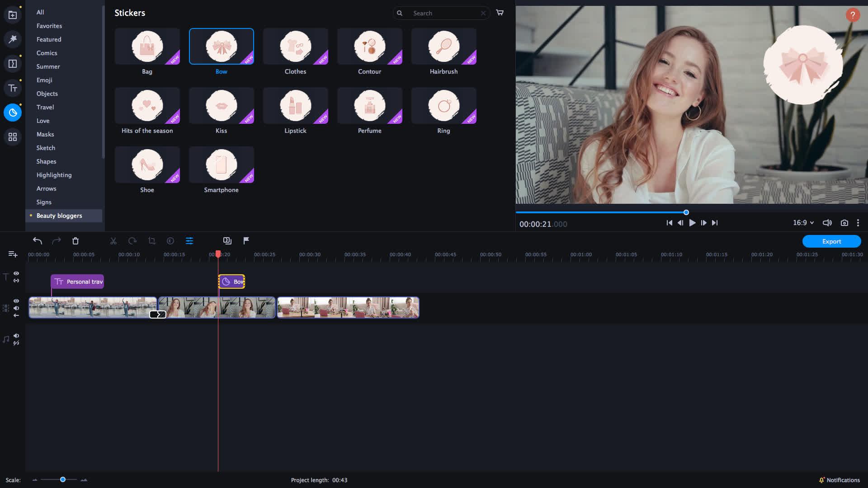This screenshot has width=868, height=488.
Task: Mute the video track audio
Action: [x=16, y=308]
